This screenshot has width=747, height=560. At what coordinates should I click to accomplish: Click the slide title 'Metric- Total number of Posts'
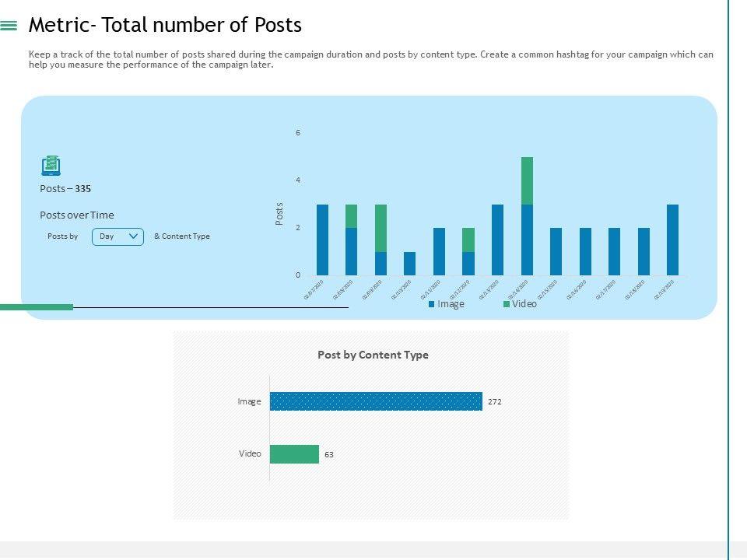pos(165,26)
